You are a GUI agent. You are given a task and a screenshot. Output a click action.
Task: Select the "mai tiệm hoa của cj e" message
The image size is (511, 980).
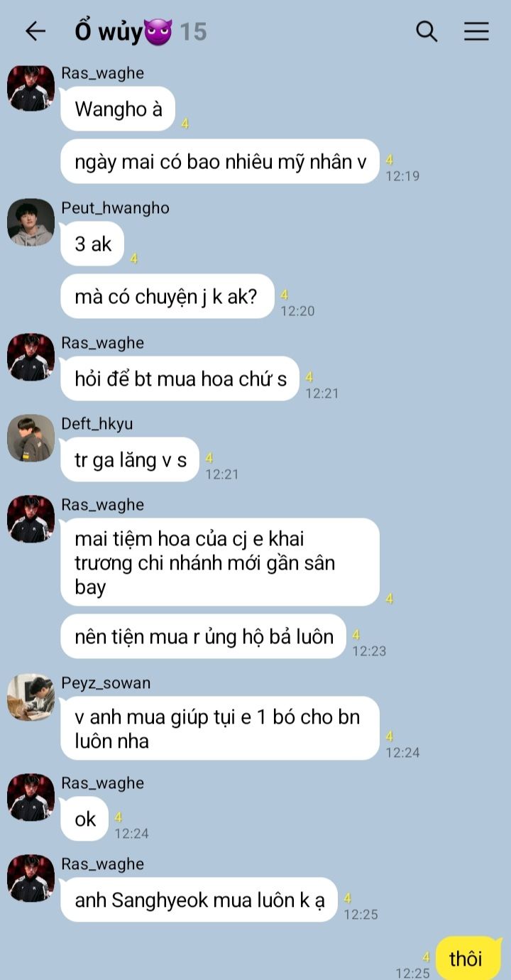220,562
